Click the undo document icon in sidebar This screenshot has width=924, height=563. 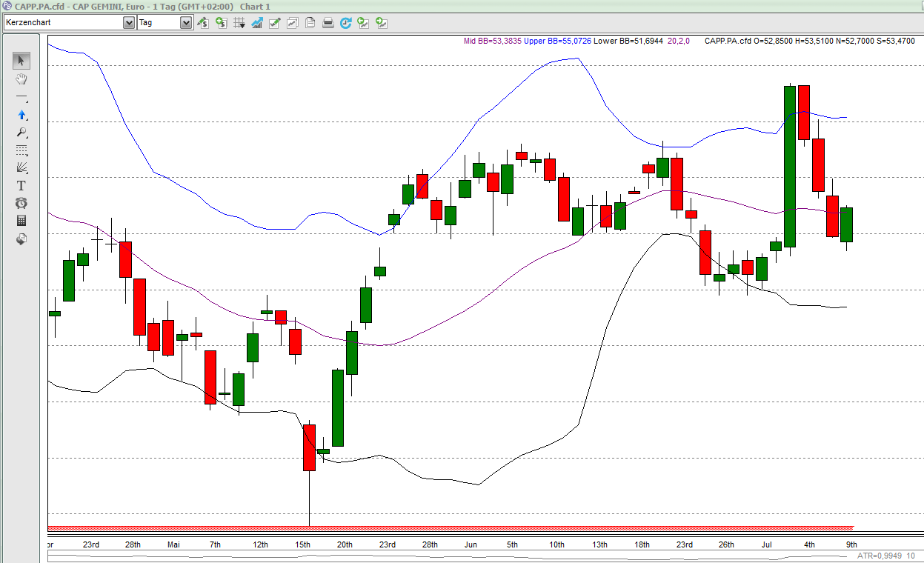[x=21, y=239]
